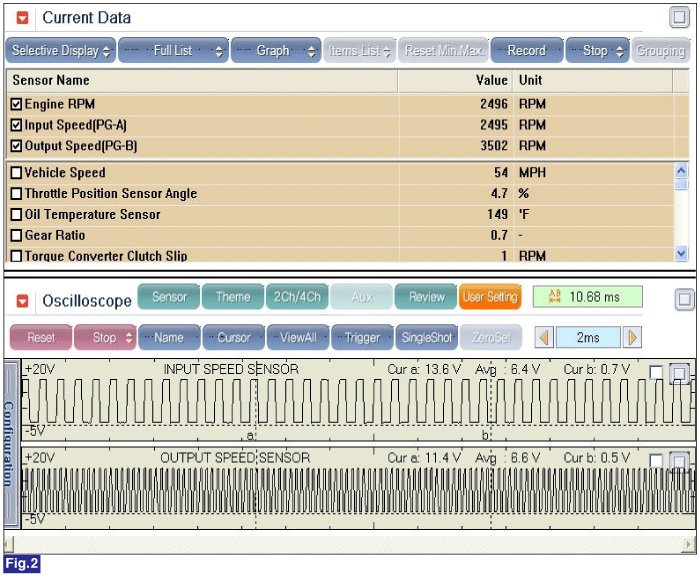
Task: Maximize the Current Data panel
Action: pos(679,17)
